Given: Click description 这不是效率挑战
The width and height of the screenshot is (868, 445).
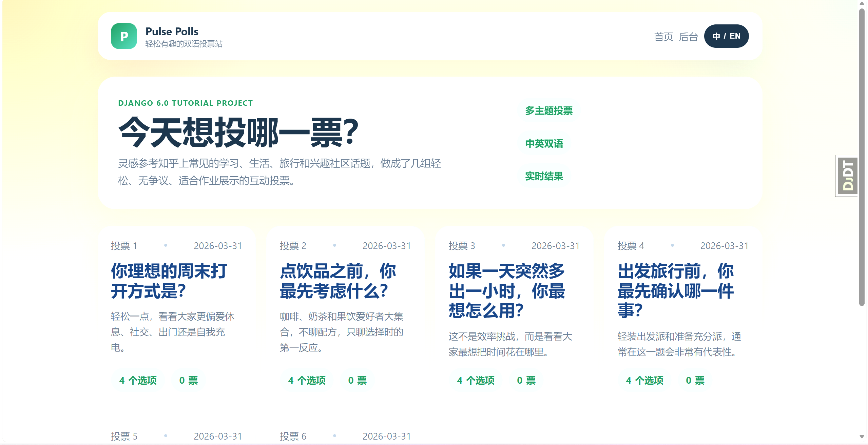Looking at the screenshot, I should pyautogui.click(x=510, y=344).
